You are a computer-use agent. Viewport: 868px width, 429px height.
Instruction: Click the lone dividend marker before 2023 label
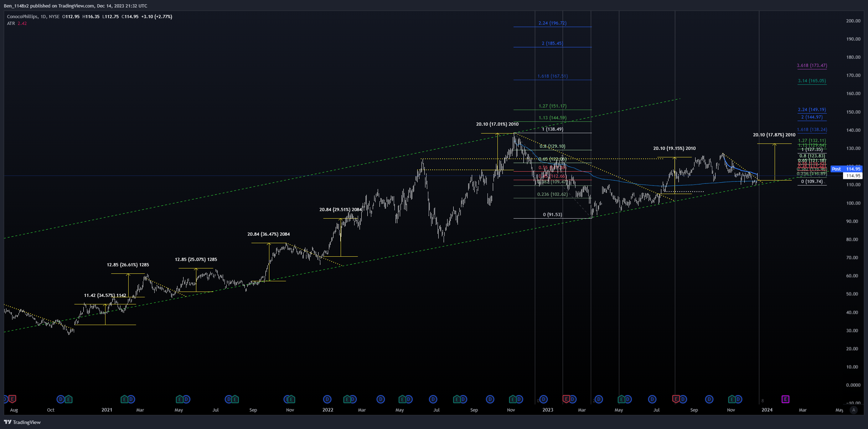coord(543,399)
